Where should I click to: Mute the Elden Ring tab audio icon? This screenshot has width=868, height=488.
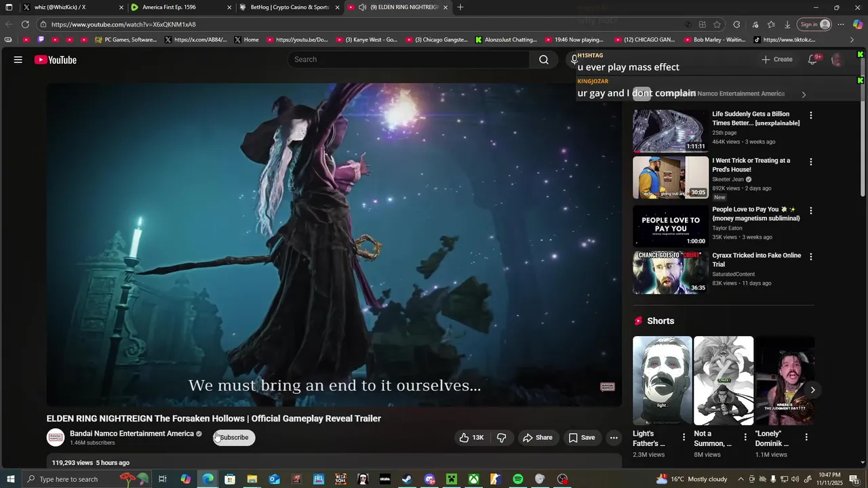(x=363, y=7)
